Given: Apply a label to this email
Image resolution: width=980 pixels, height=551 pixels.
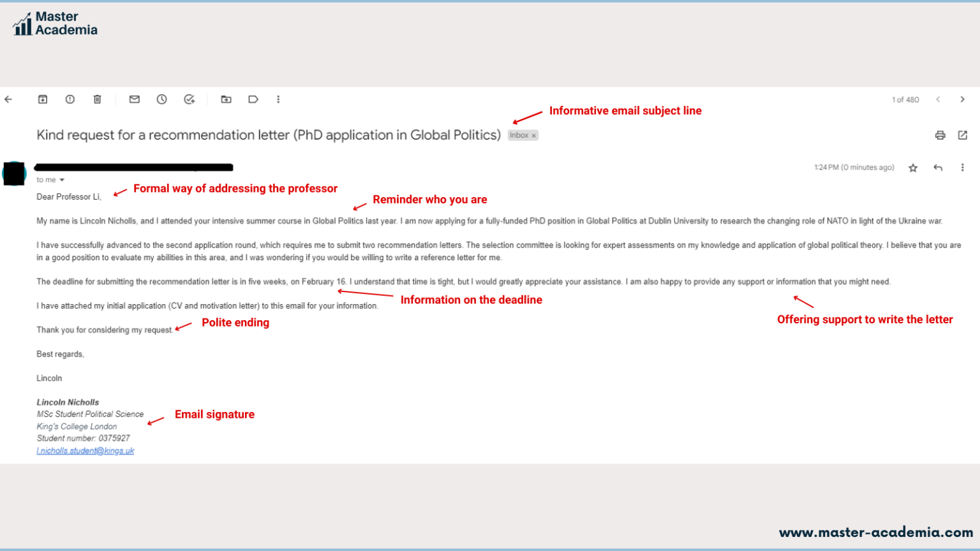Looking at the screenshot, I should pos(253,99).
